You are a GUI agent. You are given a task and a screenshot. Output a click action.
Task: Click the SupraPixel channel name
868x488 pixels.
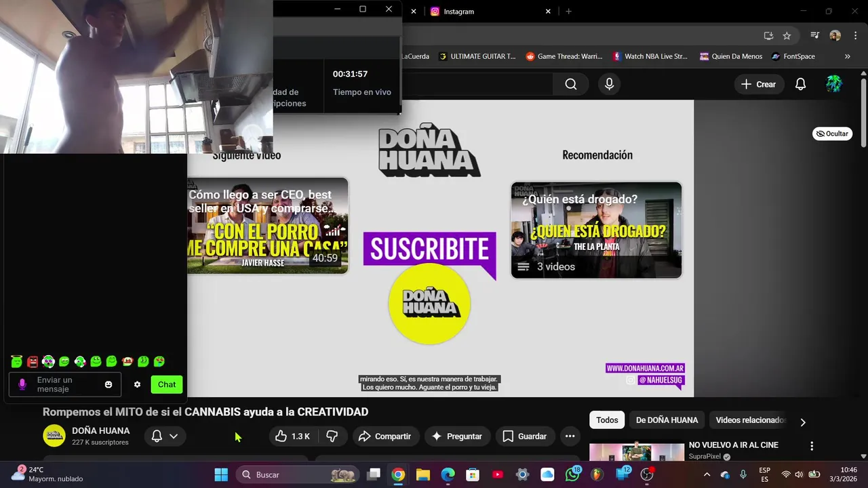(x=705, y=457)
